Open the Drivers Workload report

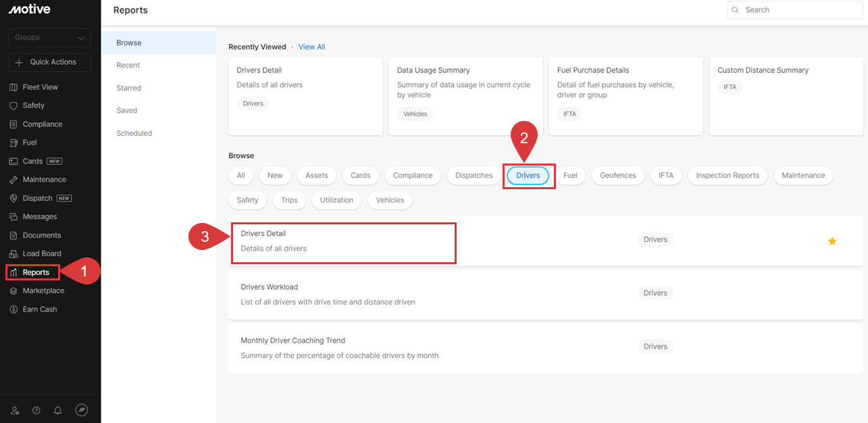(x=270, y=287)
